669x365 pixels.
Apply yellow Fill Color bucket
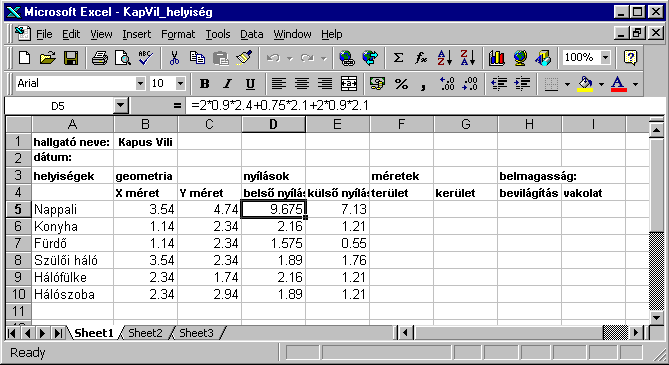(x=585, y=83)
